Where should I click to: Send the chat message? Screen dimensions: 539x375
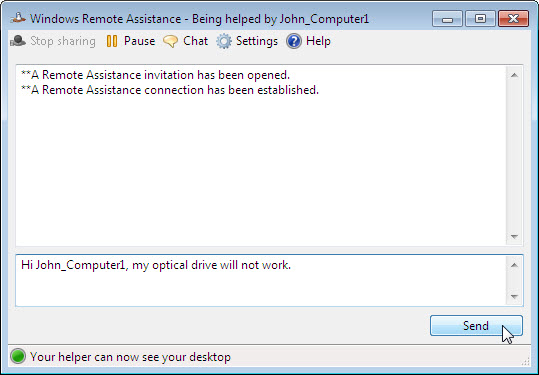[x=476, y=326]
